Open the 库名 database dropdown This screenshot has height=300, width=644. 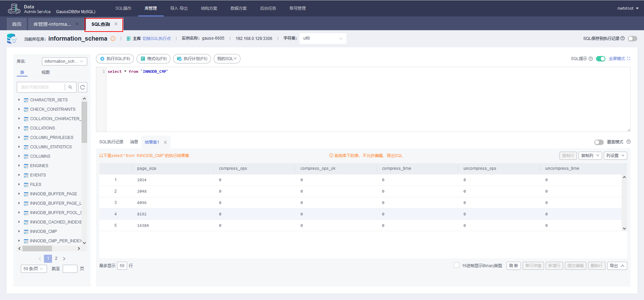[64, 61]
